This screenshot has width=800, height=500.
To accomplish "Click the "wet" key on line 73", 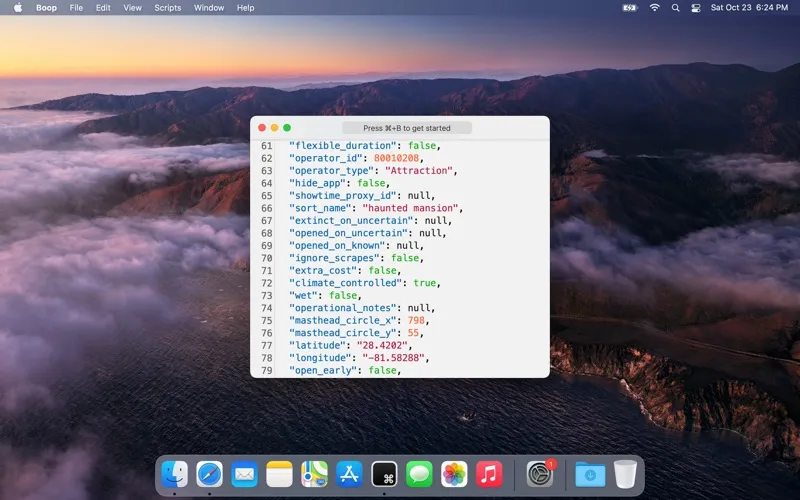I will click(x=303, y=295).
